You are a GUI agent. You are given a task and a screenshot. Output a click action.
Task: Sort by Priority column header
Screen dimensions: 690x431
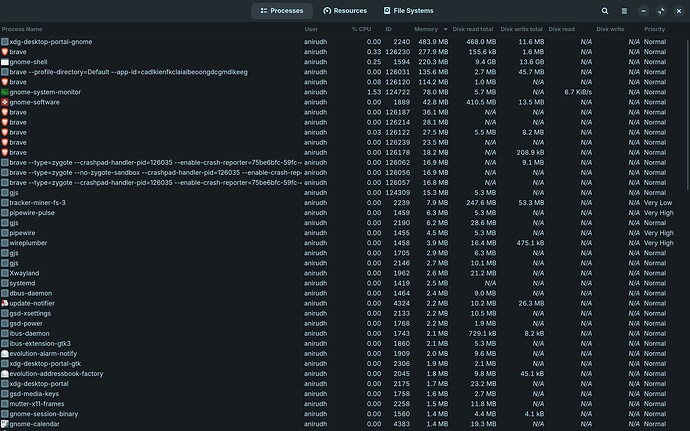(655, 29)
